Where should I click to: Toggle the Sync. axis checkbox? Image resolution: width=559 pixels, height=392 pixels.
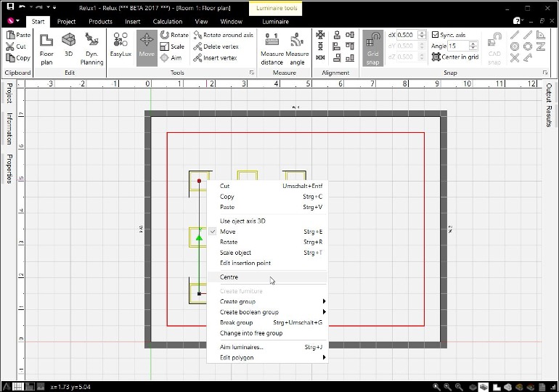pyautogui.click(x=435, y=35)
